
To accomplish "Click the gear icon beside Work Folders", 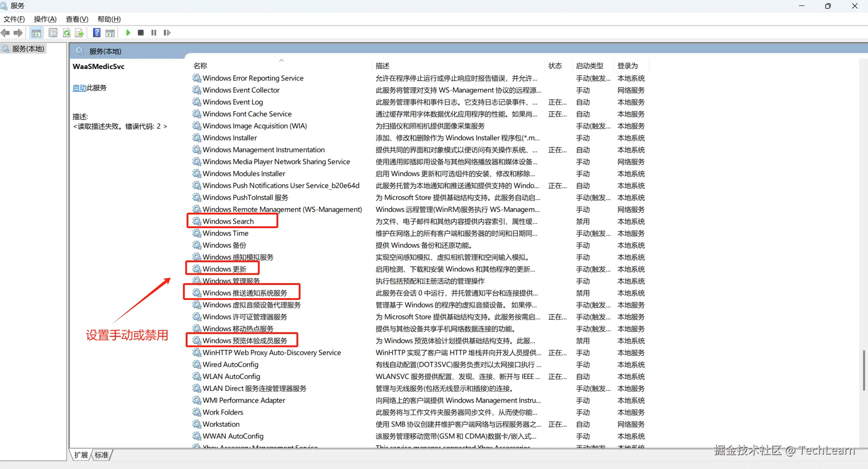I will tap(197, 412).
